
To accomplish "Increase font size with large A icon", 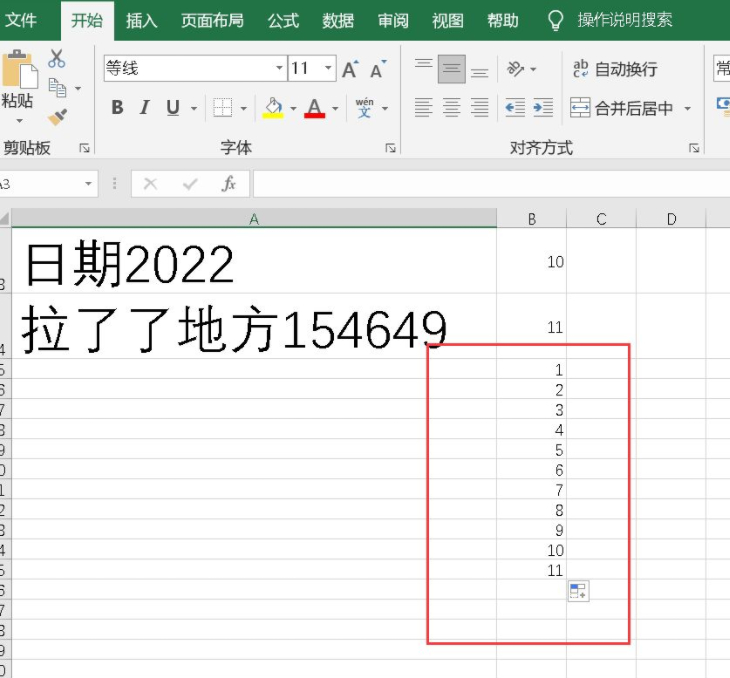I will click(351, 69).
